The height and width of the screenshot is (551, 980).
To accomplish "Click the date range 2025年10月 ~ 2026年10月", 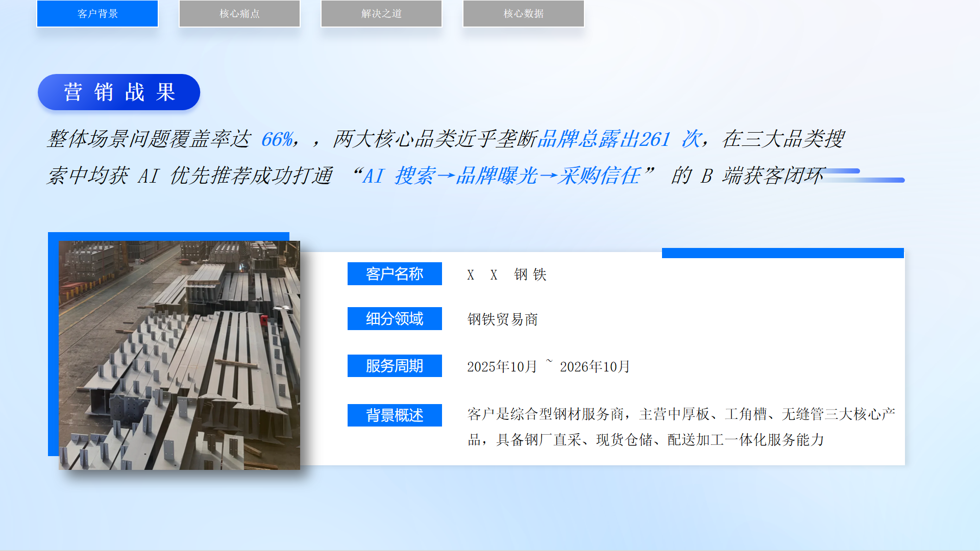I will point(549,366).
